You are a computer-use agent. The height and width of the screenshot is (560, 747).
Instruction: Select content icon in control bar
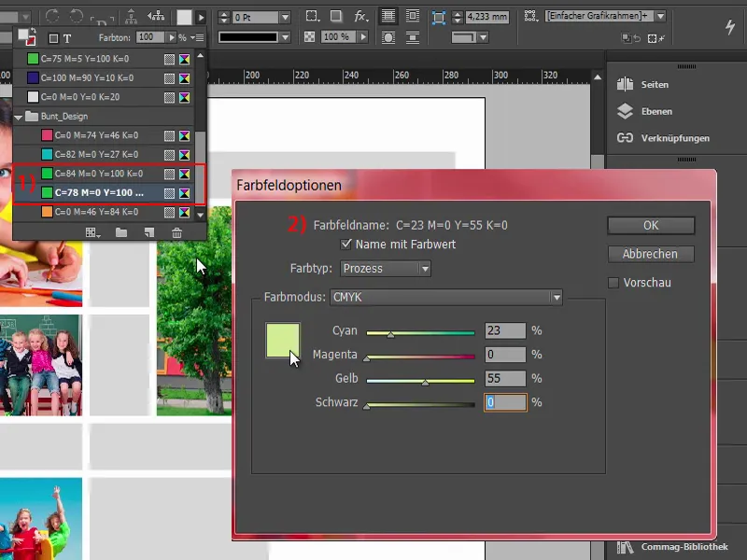[x=156, y=16]
